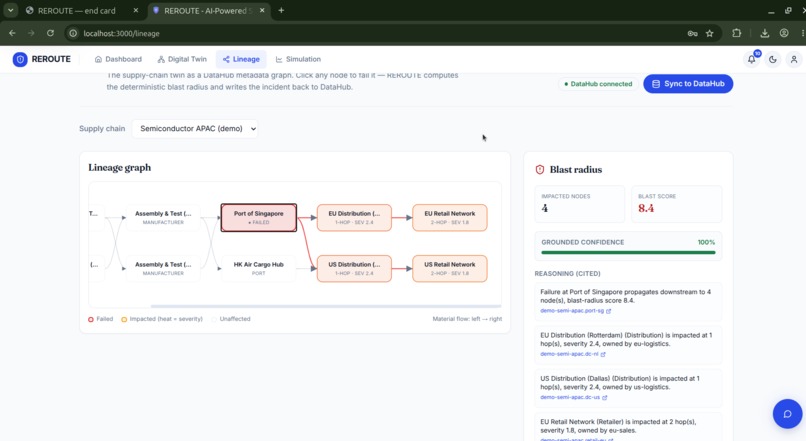Click the lineage graph horizontal scrollbar
Viewport: 806px width, 441px height.
click(x=326, y=306)
